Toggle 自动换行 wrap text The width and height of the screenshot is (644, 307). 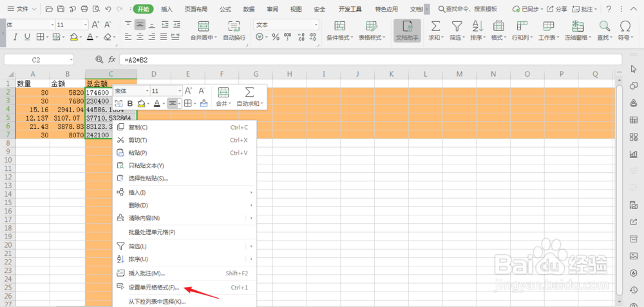tap(234, 31)
